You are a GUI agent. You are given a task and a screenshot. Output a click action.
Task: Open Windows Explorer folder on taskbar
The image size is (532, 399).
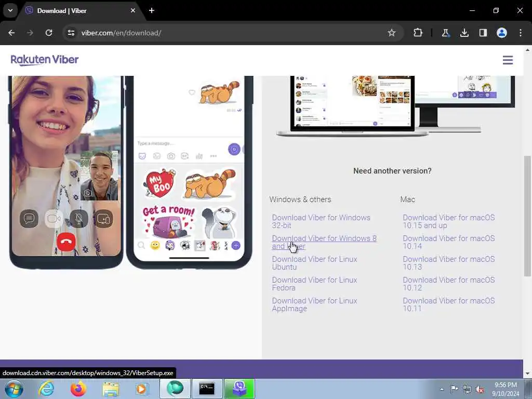pyautogui.click(x=111, y=389)
